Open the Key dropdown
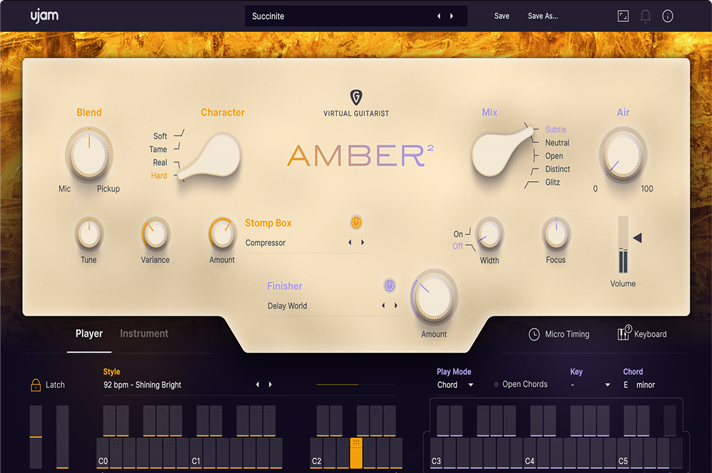 click(x=590, y=385)
